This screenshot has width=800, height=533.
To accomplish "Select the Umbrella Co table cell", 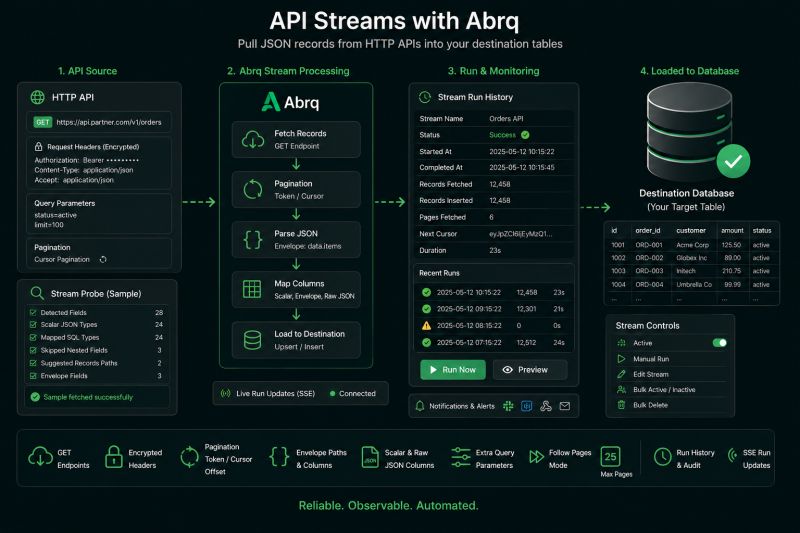I will click(x=694, y=285).
